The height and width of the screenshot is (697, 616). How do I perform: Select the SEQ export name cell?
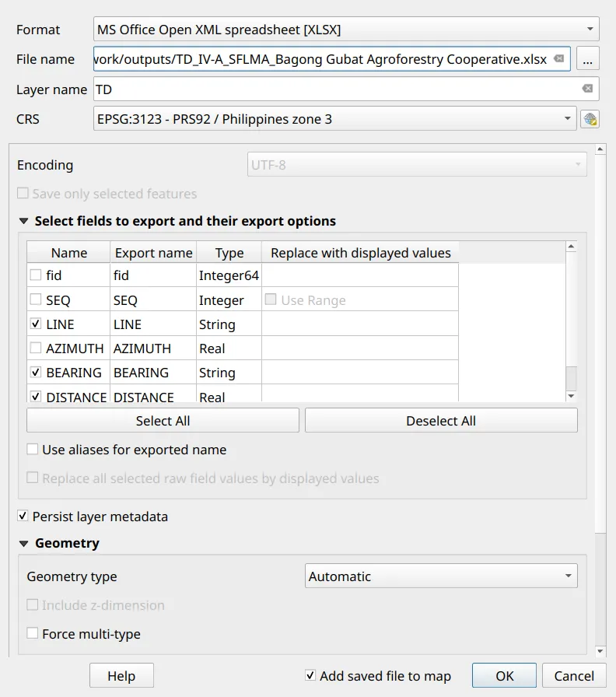[x=153, y=300]
